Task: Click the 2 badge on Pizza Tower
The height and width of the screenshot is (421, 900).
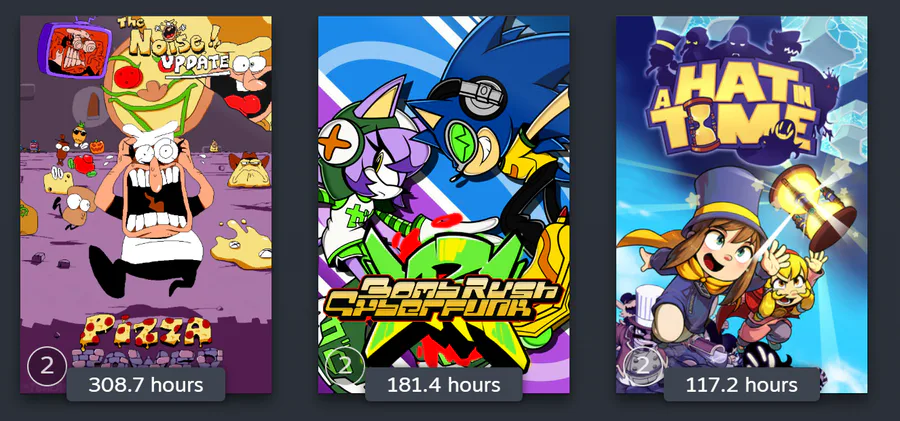Action: (47, 365)
